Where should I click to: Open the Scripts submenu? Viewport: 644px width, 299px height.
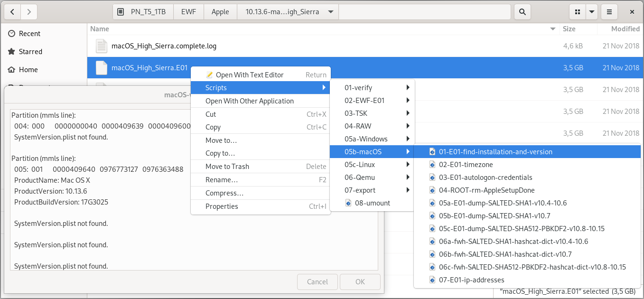point(261,88)
